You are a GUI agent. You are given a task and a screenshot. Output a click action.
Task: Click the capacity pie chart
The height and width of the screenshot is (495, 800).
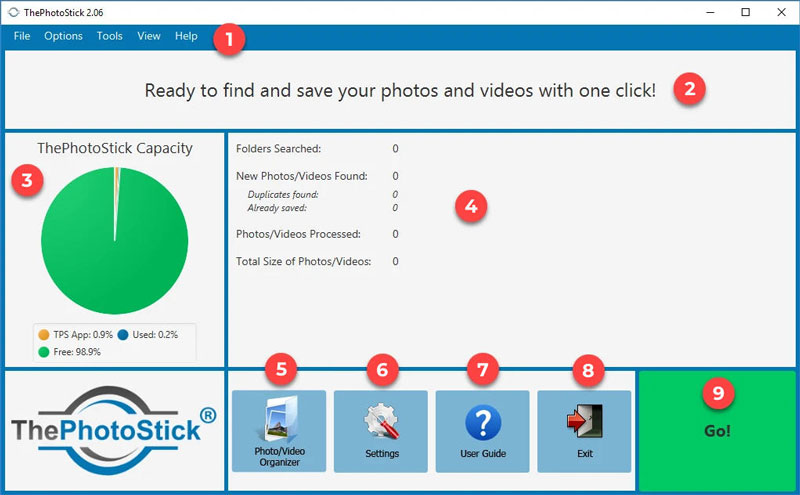[114, 240]
